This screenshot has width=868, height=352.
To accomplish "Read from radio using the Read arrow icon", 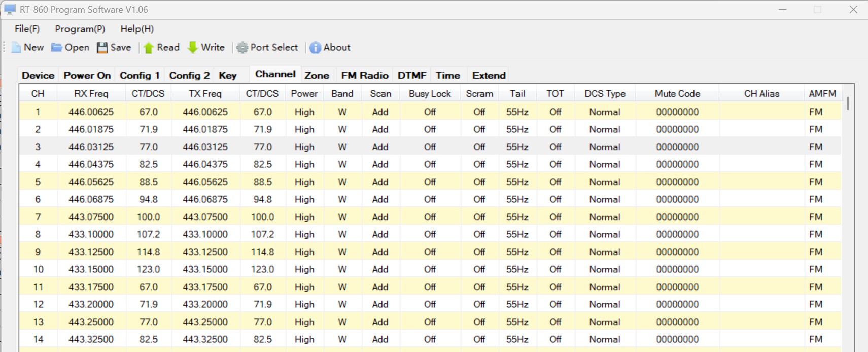I will pyautogui.click(x=149, y=48).
